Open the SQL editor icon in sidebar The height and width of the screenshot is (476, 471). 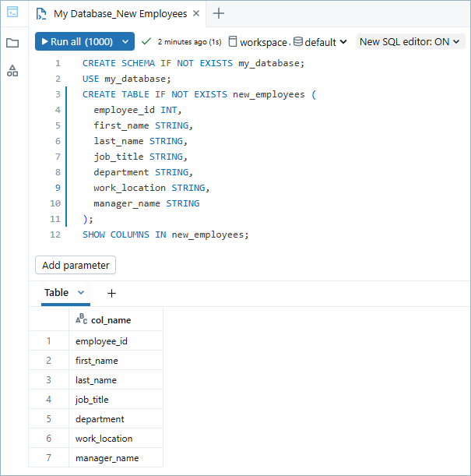click(12, 12)
